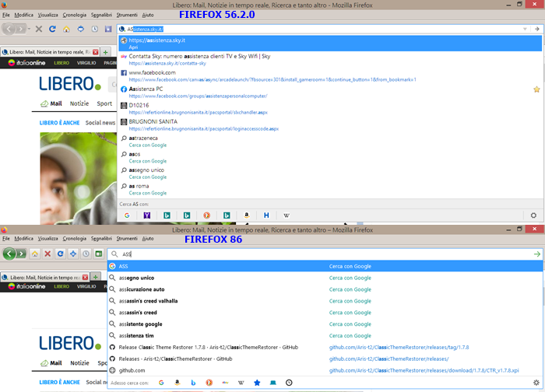Search with Bing icon, Firefox 86

pyautogui.click(x=193, y=383)
